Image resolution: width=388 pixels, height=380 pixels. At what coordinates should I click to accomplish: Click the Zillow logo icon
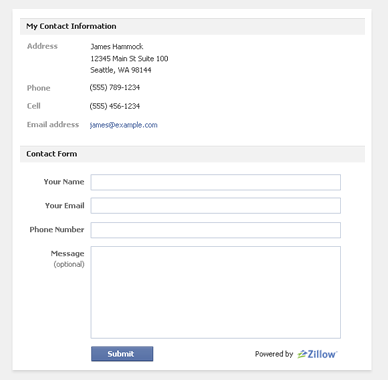coord(317,354)
